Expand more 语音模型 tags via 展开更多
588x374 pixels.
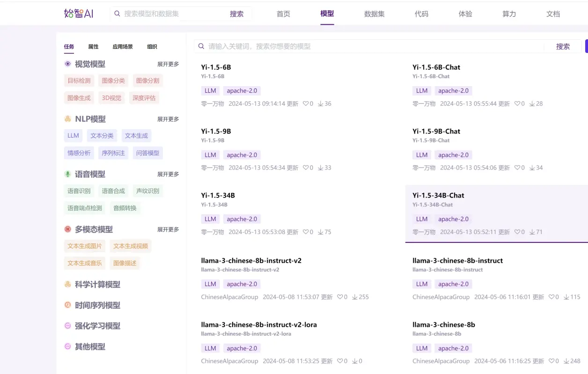[168, 174]
